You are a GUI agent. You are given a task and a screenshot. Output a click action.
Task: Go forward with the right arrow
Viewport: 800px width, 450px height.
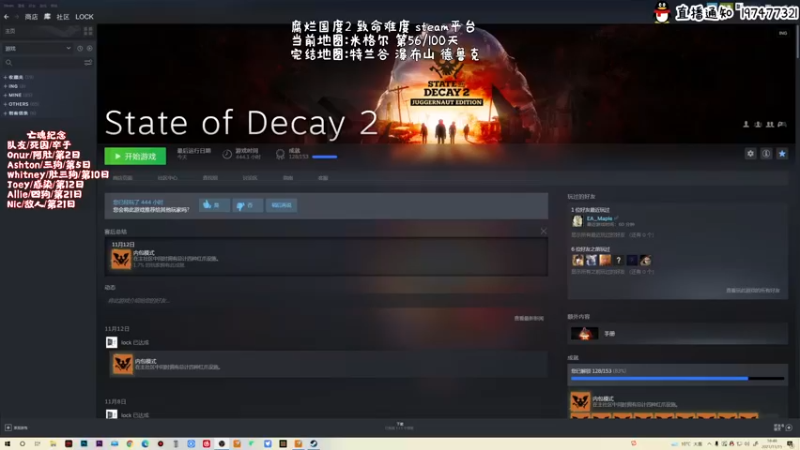click(x=16, y=17)
